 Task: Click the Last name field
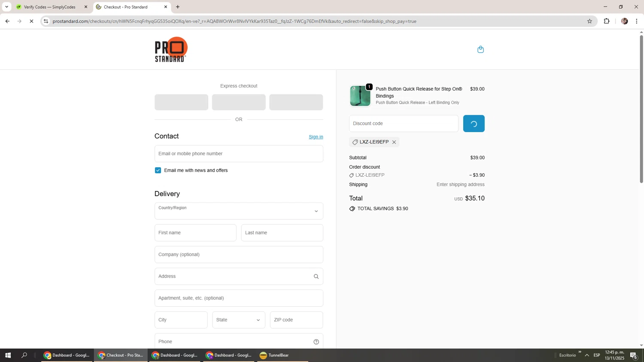coord(282,233)
